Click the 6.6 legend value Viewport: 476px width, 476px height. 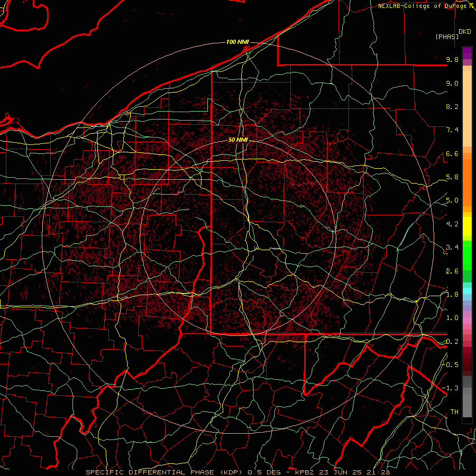pos(452,153)
